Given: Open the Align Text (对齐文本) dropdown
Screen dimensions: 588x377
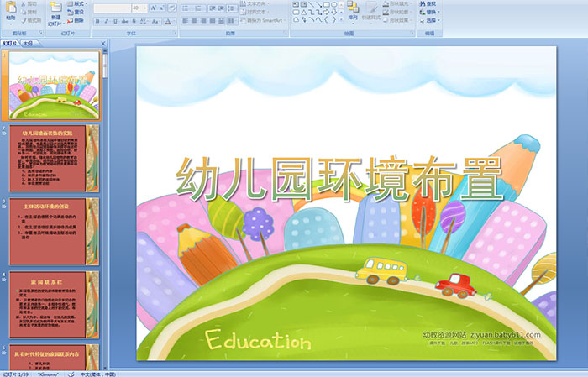Looking at the screenshot, I should tap(254, 12).
